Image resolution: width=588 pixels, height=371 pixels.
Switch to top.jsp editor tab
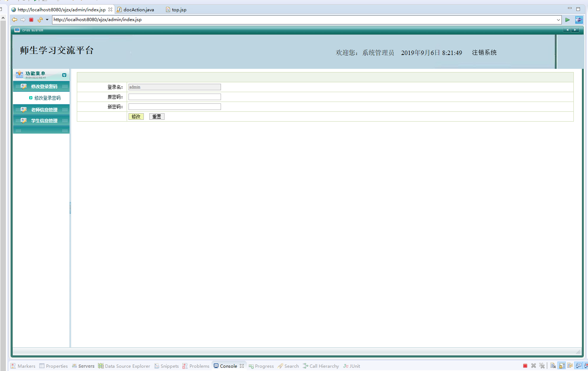tap(176, 9)
